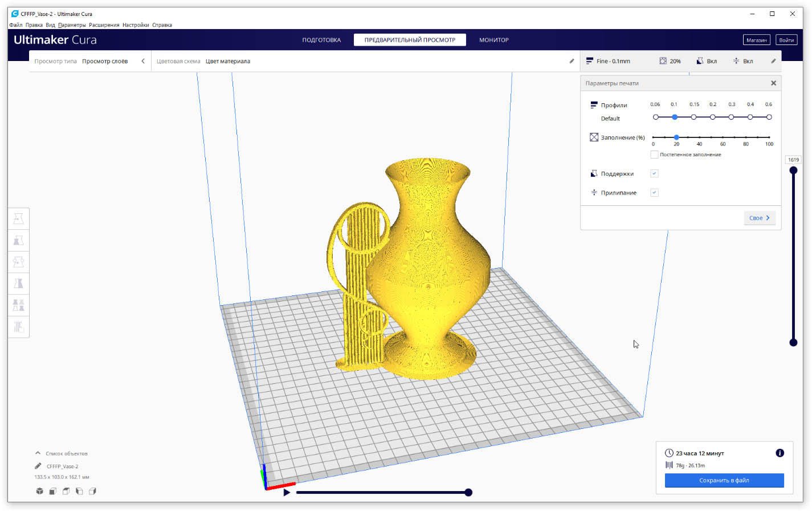Open the Support Blocker tool
The image size is (812, 511).
coord(18,327)
